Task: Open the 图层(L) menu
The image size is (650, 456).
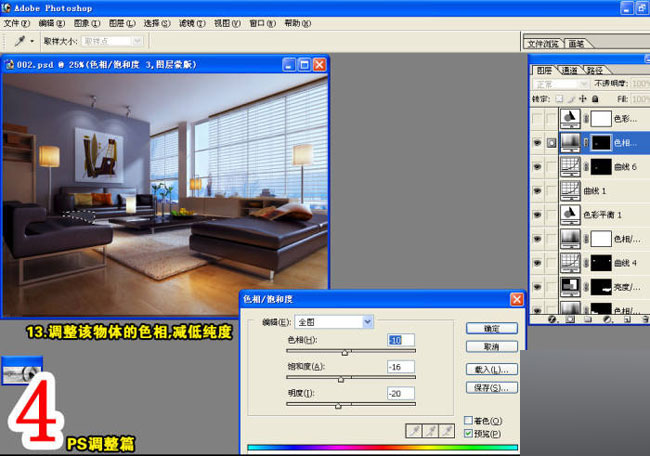Action: click(x=122, y=23)
